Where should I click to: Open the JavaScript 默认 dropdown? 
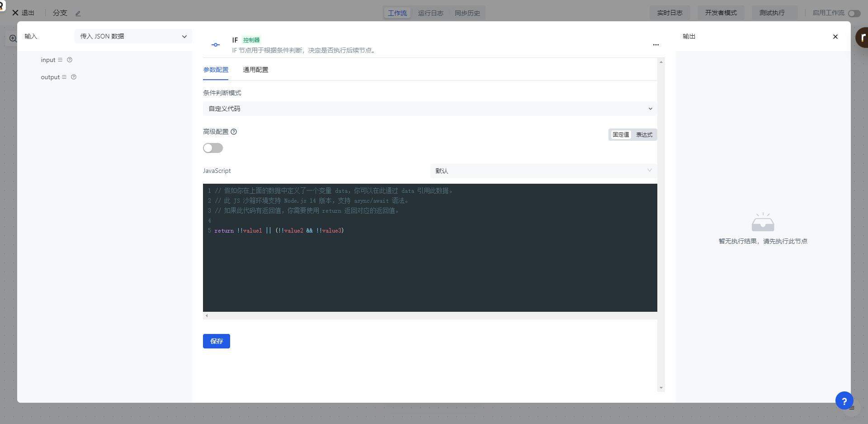(543, 171)
